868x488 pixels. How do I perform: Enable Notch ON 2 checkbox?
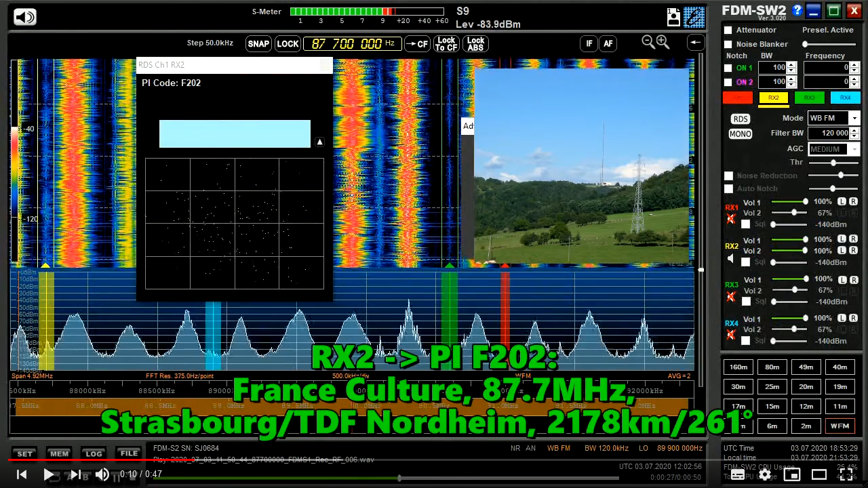pos(728,82)
